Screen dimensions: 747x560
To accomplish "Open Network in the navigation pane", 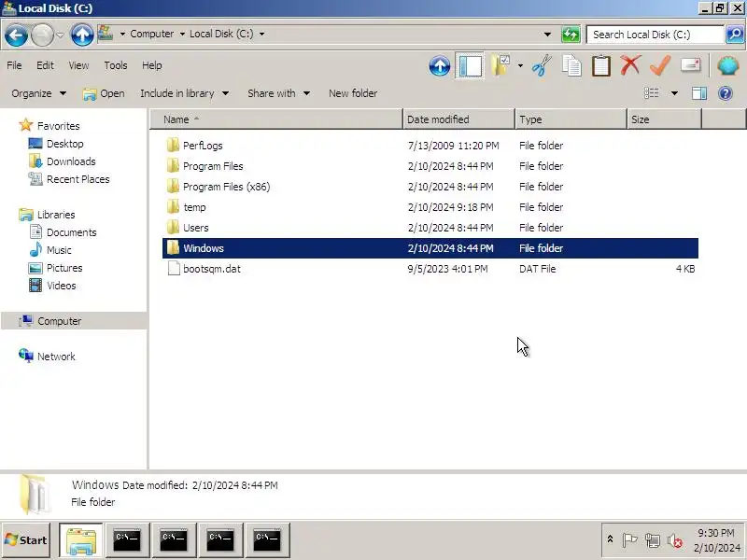I will pyautogui.click(x=56, y=357).
